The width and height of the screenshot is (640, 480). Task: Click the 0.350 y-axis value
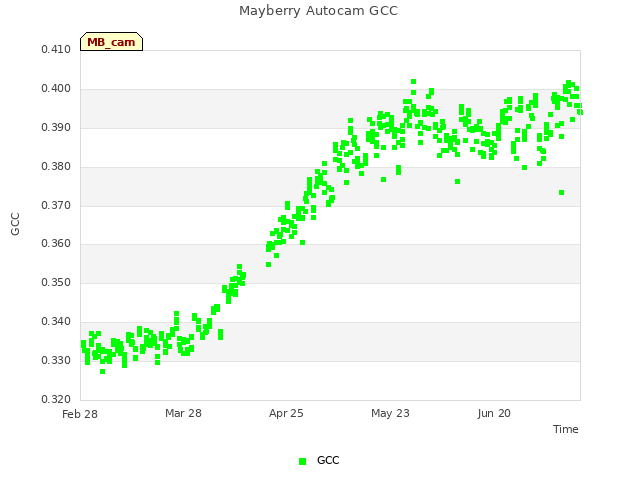point(56,282)
